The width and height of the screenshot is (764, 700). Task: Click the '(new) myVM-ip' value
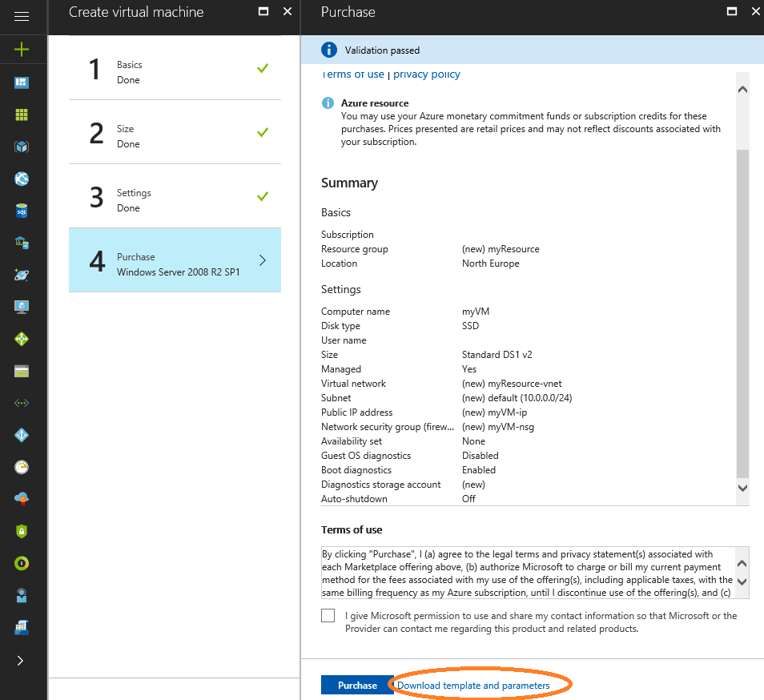[x=494, y=412]
